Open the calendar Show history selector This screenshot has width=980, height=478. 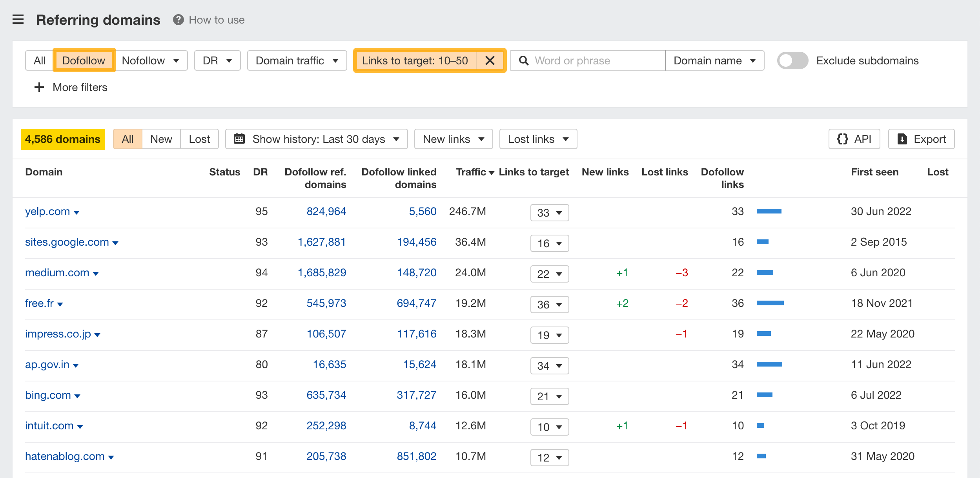pyautogui.click(x=316, y=139)
